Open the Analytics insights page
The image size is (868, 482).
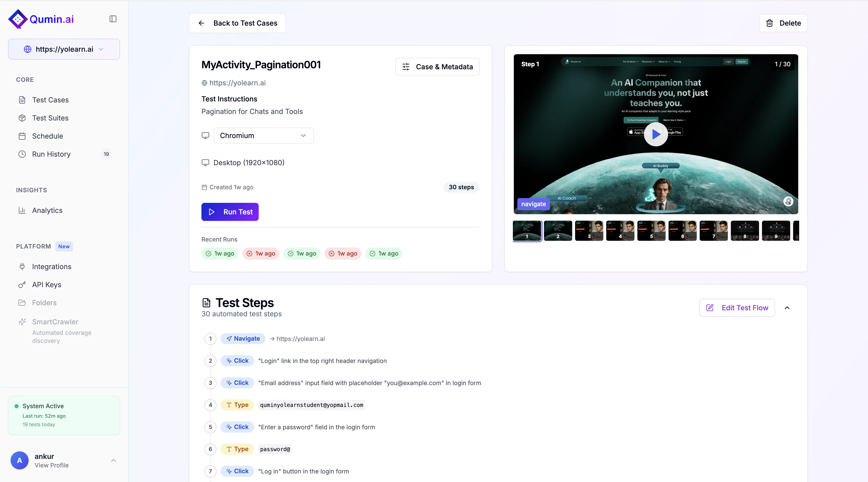coord(47,210)
